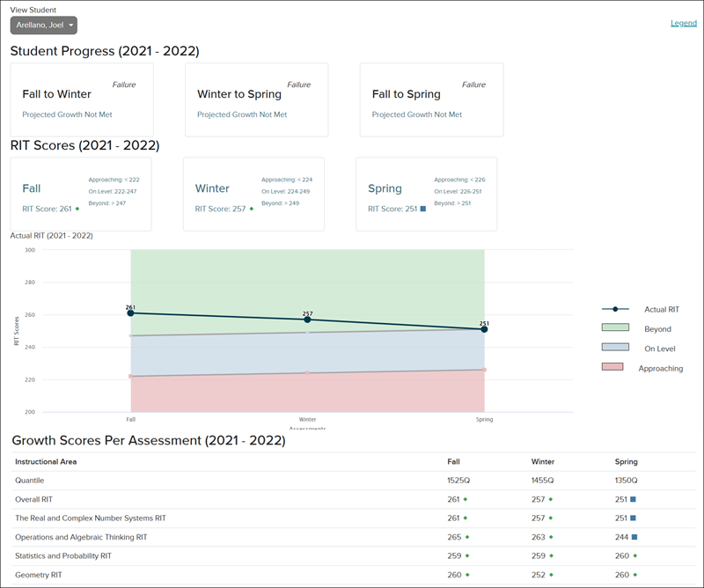
Task: Toggle the red Approaching legend swatch
Action: (x=615, y=368)
